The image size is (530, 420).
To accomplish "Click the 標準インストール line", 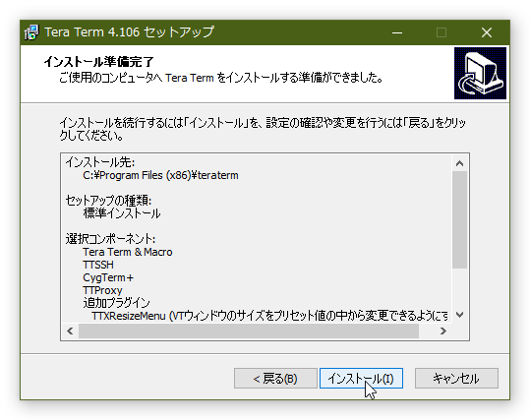I will (122, 213).
